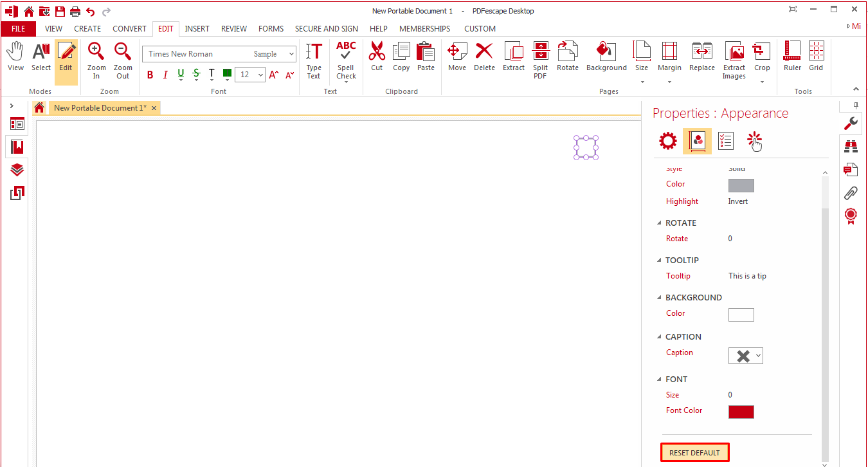Expand the Spell Check options
This screenshot has width=868, height=467.
(x=346, y=82)
